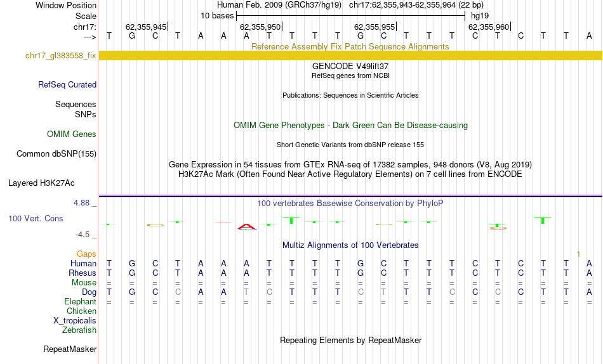Viewport: 603px width, 364px height.
Task: Select the Human alignment row label
Action: click(x=83, y=263)
